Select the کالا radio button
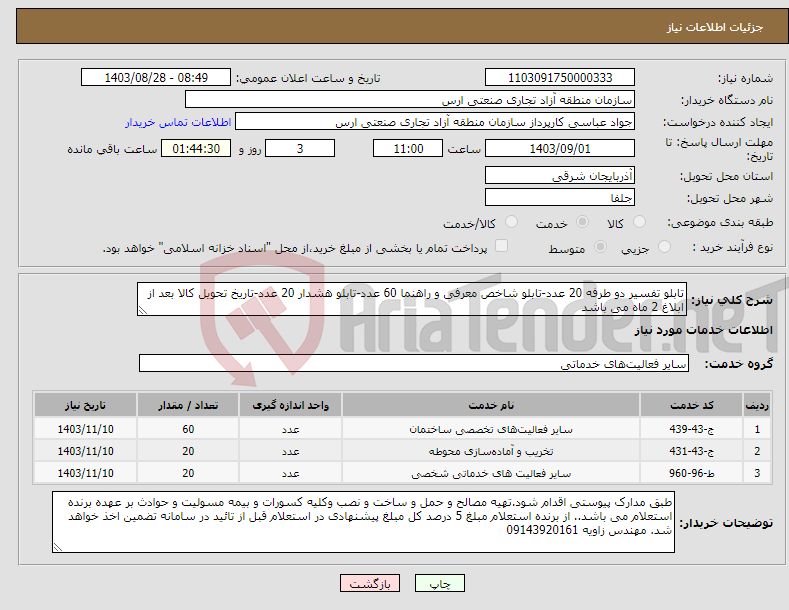 coord(640,221)
